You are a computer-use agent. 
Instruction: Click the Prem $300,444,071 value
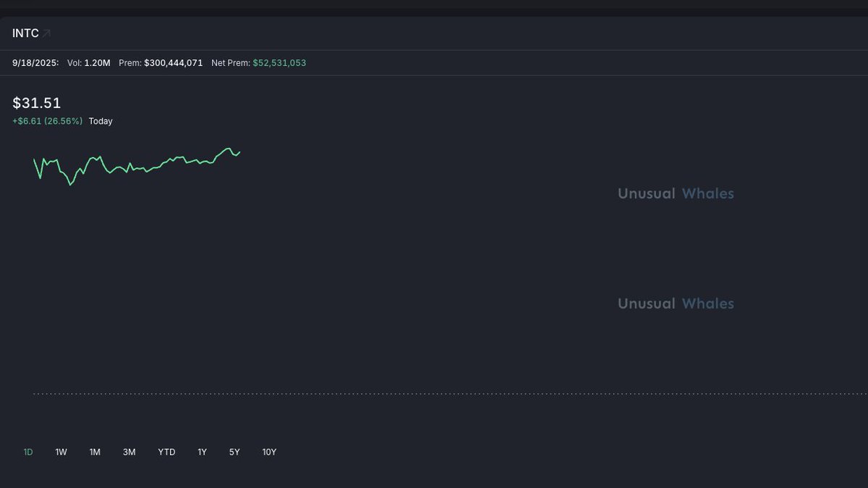click(173, 63)
